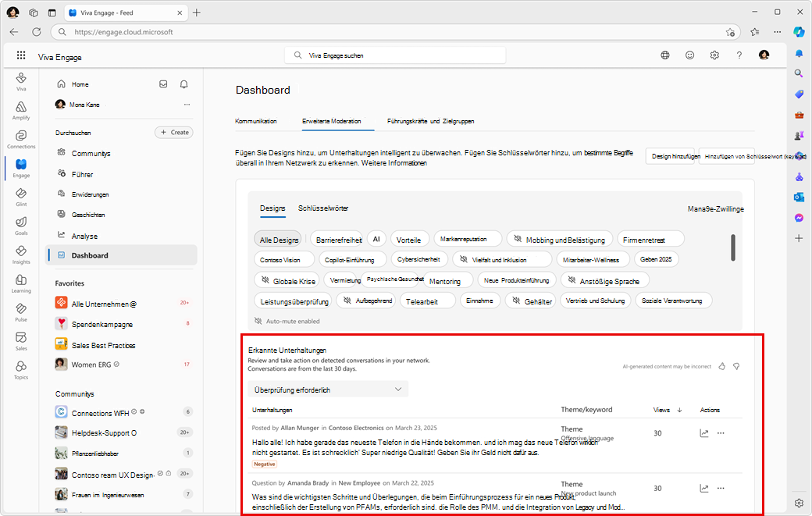Switch to the Erweiterte Moderation tab
The width and height of the screenshot is (812, 516).
click(x=331, y=121)
